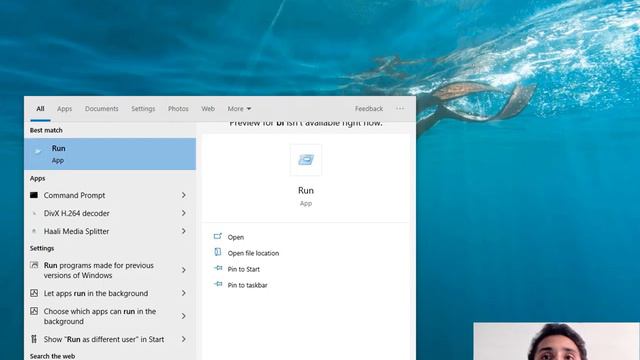The width and height of the screenshot is (640, 360).
Task: Switch to the Photos tab
Action: 178,109
